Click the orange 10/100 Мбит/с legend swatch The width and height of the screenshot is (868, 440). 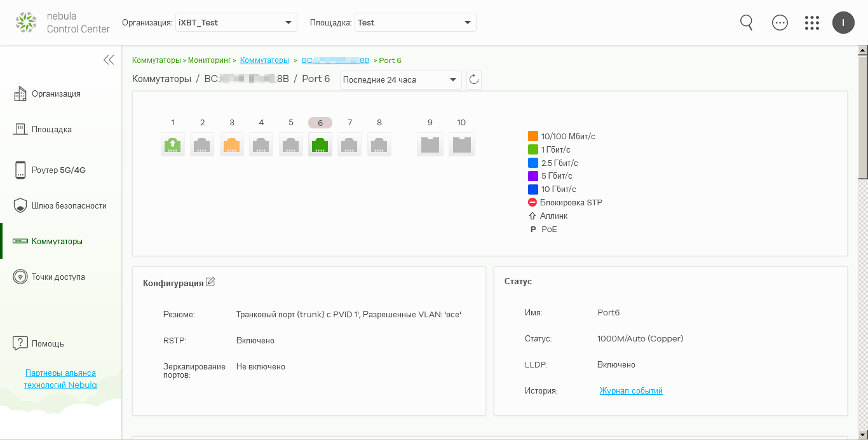click(533, 136)
